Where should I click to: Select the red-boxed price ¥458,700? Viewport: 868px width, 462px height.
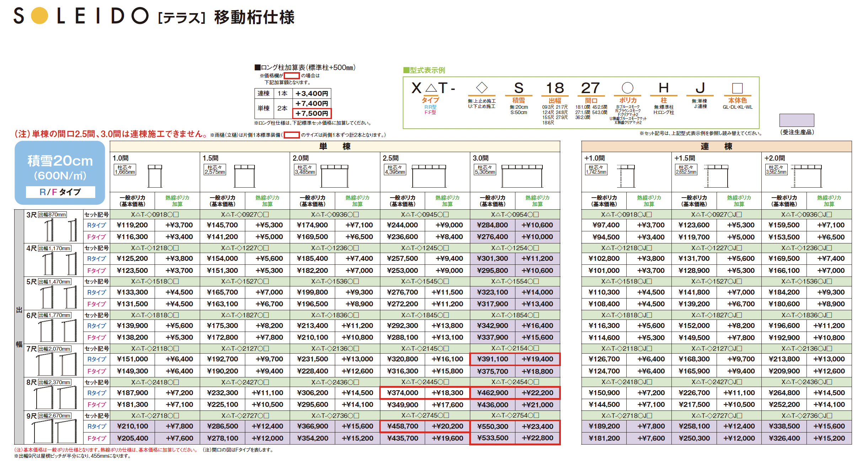point(402,426)
